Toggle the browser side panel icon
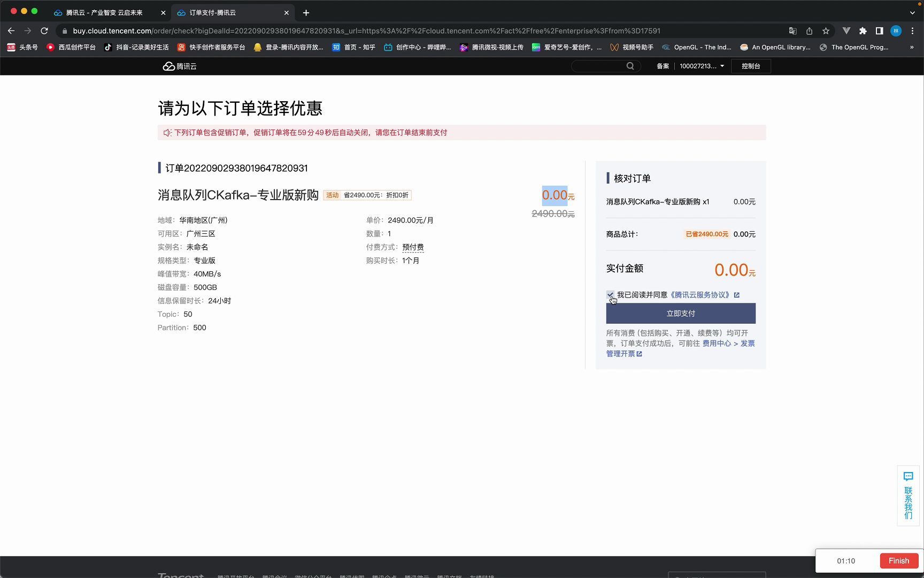Image resolution: width=924 pixels, height=578 pixels. [x=879, y=31]
